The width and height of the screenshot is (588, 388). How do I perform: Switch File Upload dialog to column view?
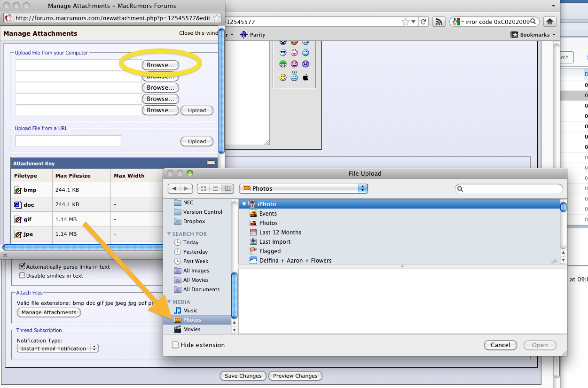[228, 188]
